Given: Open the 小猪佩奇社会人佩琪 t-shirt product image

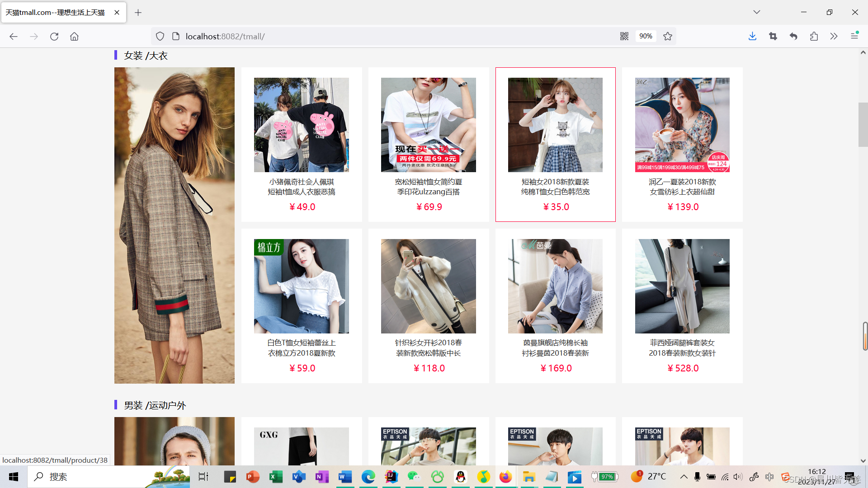Looking at the screenshot, I should pos(302,125).
